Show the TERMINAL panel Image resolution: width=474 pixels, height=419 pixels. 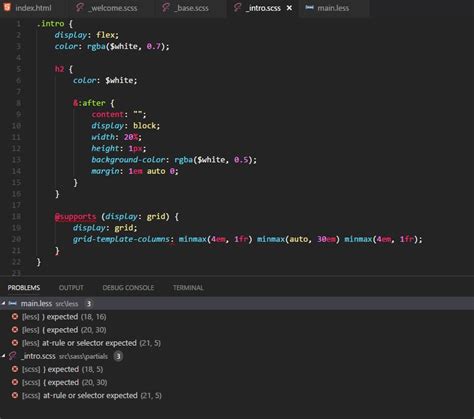(x=188, y=288)
